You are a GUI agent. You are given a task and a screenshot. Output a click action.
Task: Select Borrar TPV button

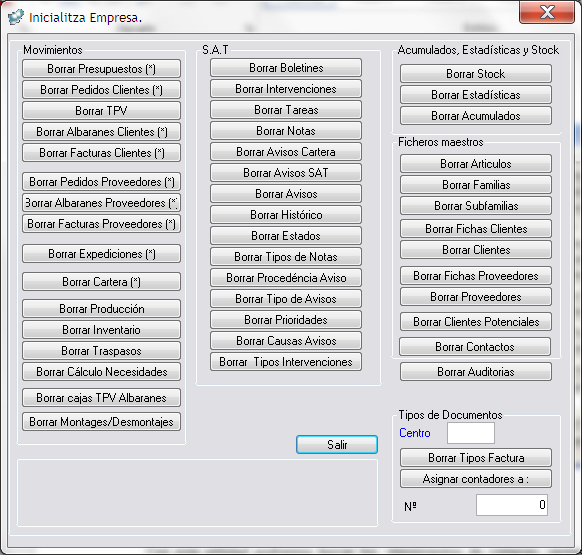point(101,111)
